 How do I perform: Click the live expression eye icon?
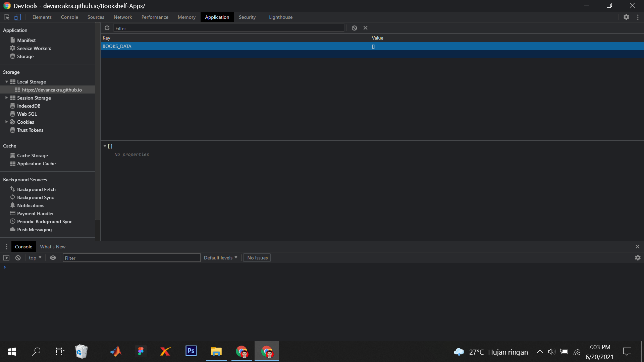tap(53, 258)
